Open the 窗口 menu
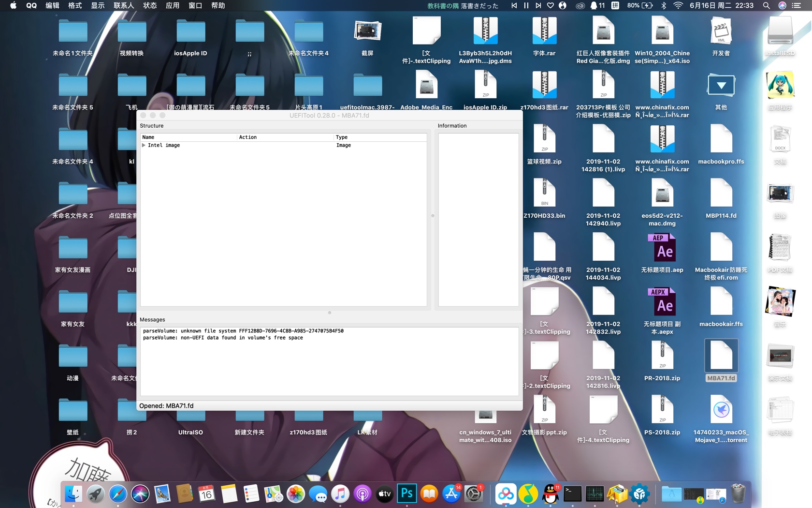Viewport: 812px width, 508px height. 195,5
